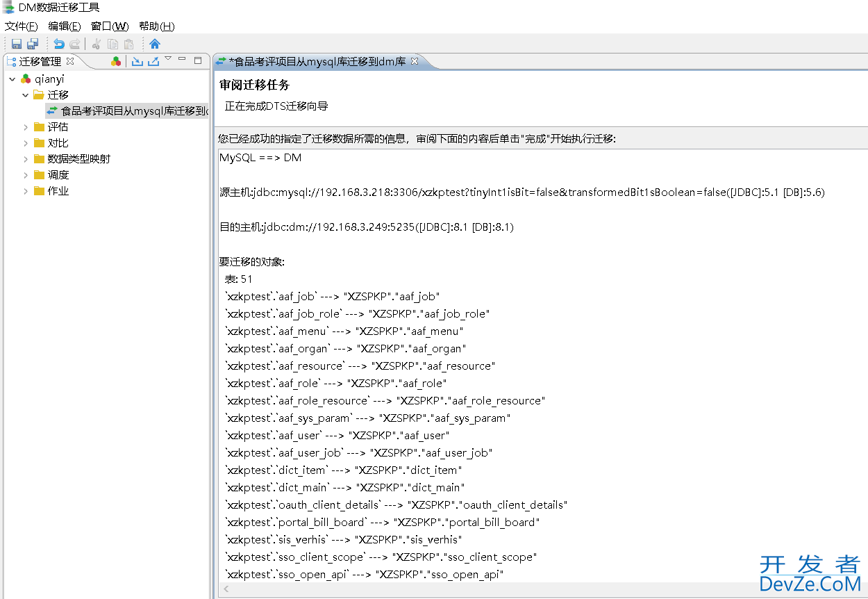Open the 帮助(H) menu

(x=157, y=26)
